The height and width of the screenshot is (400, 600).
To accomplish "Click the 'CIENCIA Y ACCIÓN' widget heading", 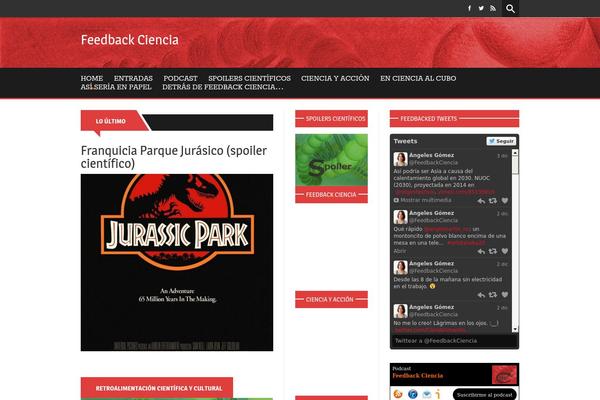I will [x=329, y=299].
